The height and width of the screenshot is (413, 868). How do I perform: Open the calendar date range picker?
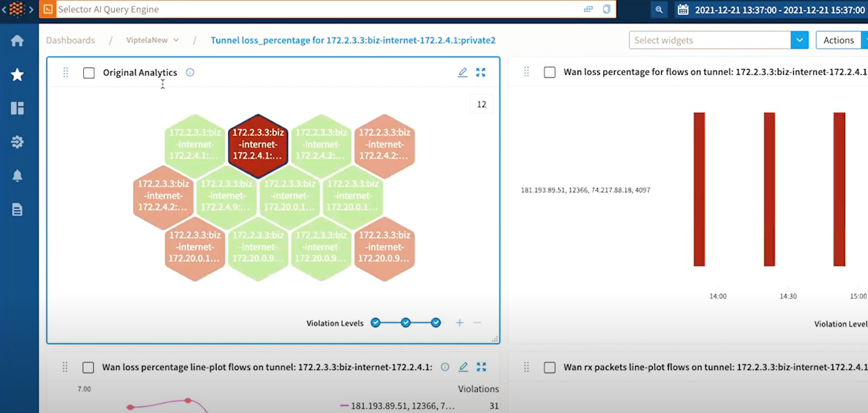(682, 10)
